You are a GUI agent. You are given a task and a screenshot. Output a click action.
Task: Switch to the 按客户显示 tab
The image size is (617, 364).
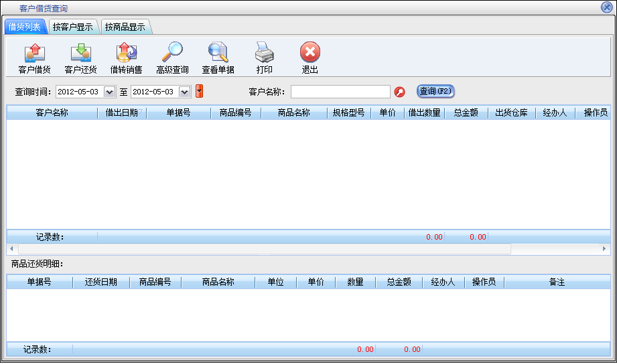pyautogui.click(x=73, y=27)
